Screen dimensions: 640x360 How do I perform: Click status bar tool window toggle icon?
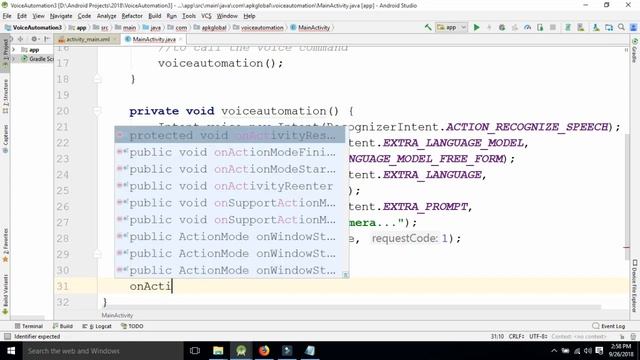(7, 337)
